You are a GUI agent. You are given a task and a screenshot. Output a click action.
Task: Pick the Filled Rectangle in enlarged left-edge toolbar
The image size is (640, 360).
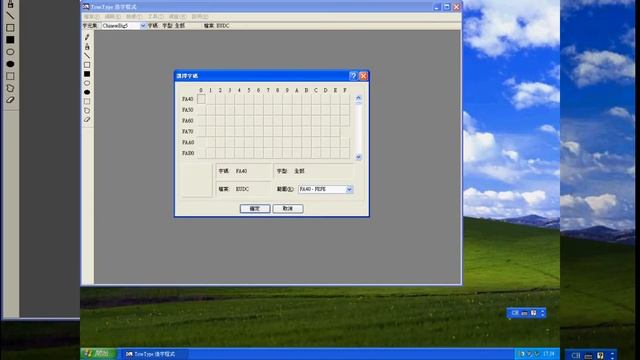10,40
